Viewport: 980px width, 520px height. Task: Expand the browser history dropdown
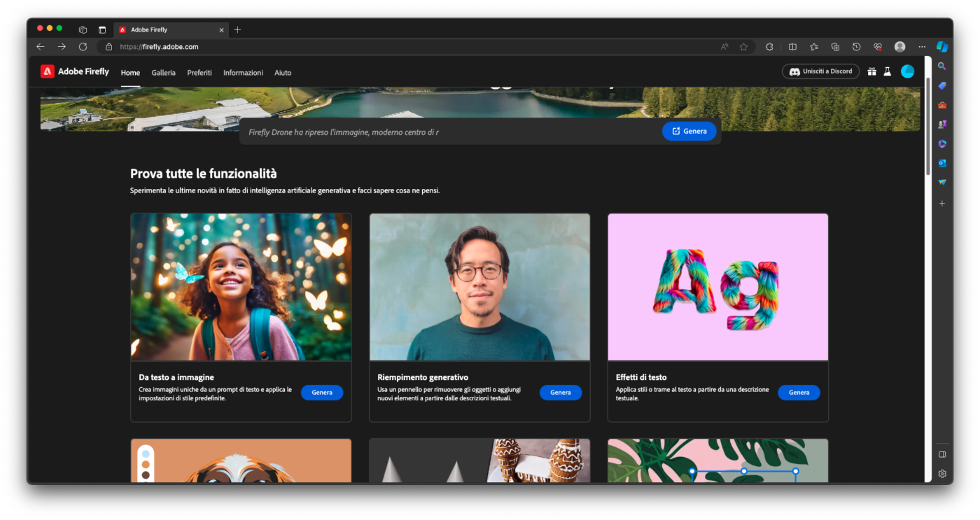pos(856,47)
